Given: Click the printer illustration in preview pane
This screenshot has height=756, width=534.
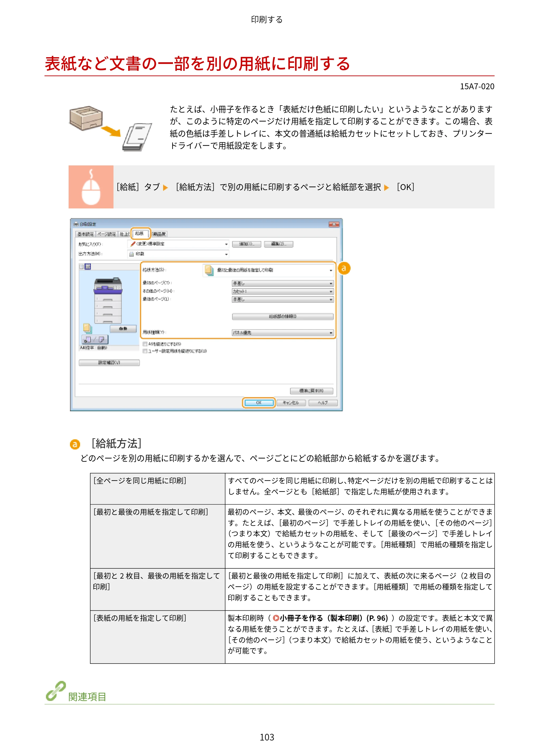Looking at the screenshot, I should pyautogui.click(x=108, y=301).
